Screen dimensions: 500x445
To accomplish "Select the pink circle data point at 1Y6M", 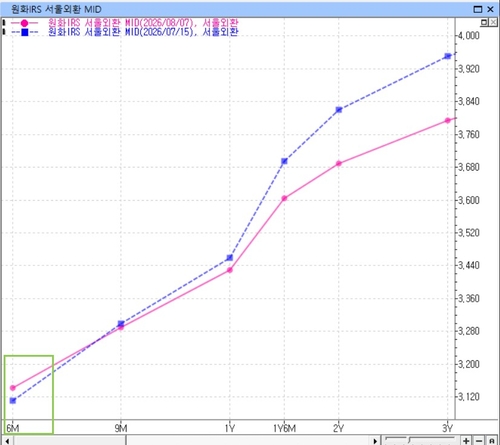I will coord(284,198).
